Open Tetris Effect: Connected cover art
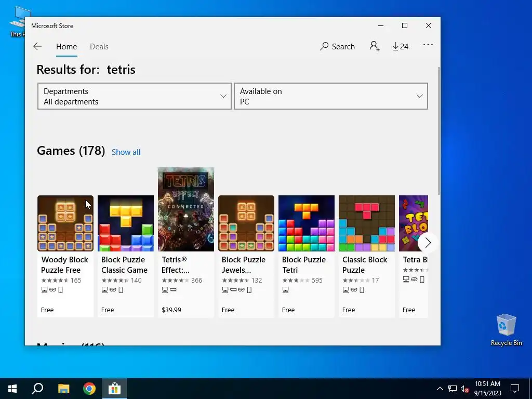Image resolution: width=532 pixels, height=399 pixels. coord(186,209)
